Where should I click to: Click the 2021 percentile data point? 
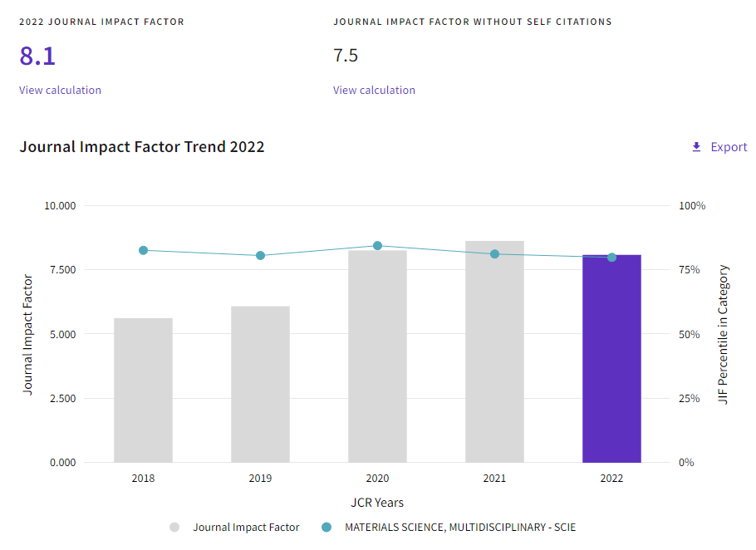[x=494, y=253]
